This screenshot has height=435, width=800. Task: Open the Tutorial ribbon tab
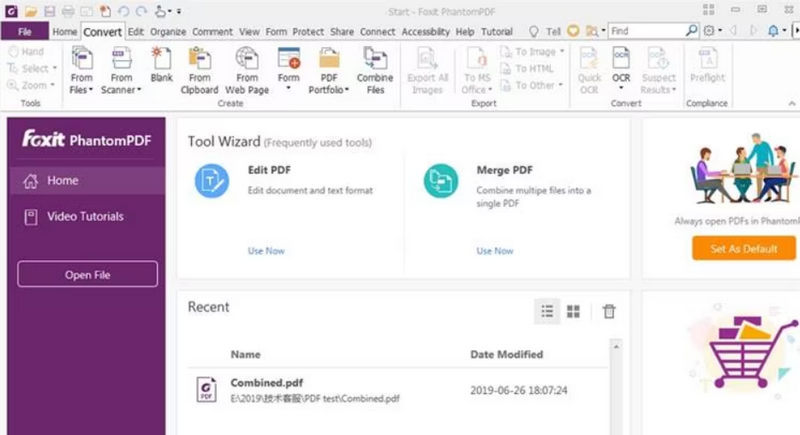(x=496, y=32)
